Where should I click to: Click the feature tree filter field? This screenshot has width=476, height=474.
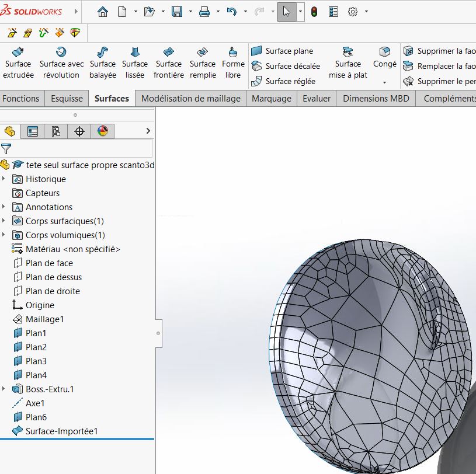tap(82, 149)
